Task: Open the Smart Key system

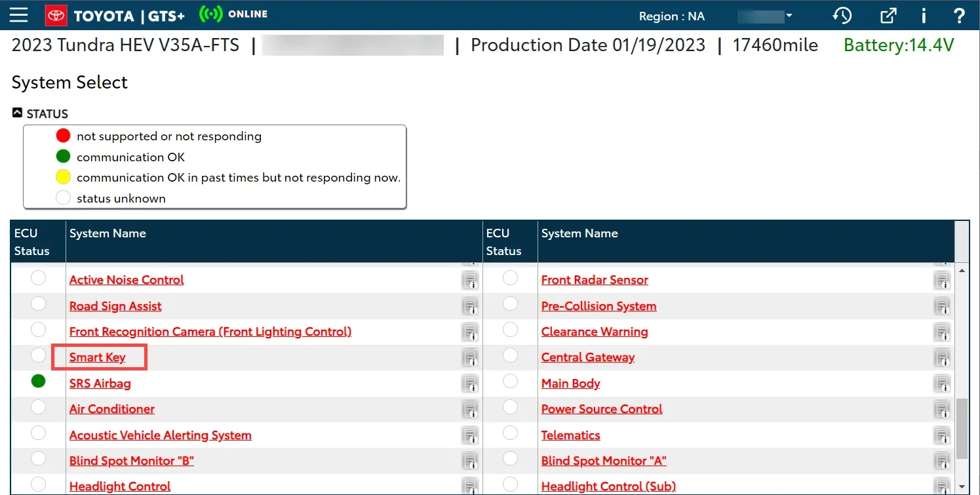Action: (97, 357)
